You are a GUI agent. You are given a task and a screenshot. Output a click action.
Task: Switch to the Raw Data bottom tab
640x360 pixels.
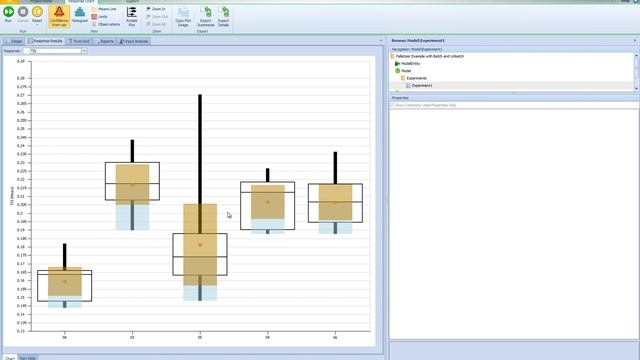(x=27, y=358)
